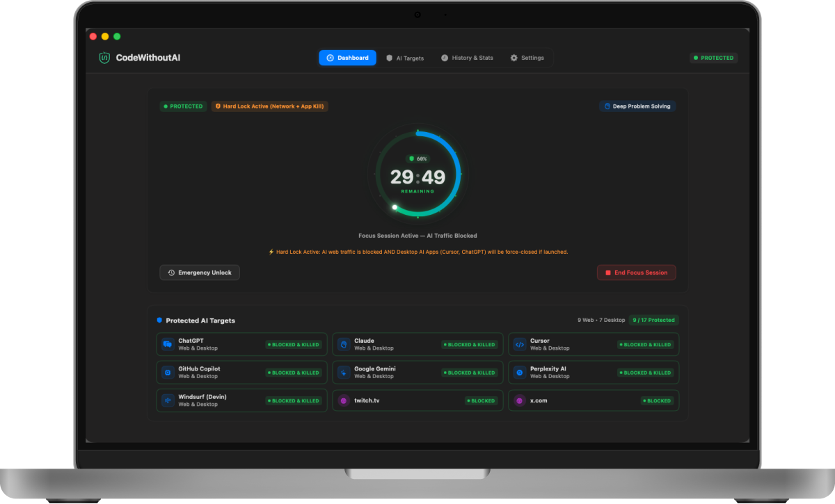
Task: Click Cursor's BLOCKED & KILLED status badge
Action: click(x=645, y=345)
